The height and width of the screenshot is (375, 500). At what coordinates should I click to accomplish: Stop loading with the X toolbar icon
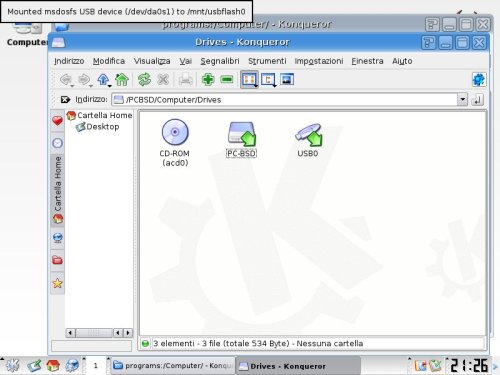tap(163, 80)
